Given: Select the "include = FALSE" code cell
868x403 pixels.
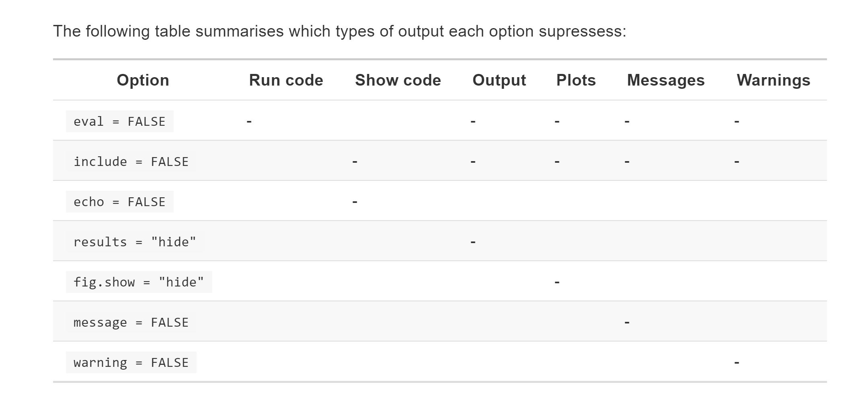Looking at the screenshot, I should coord(131,162).
